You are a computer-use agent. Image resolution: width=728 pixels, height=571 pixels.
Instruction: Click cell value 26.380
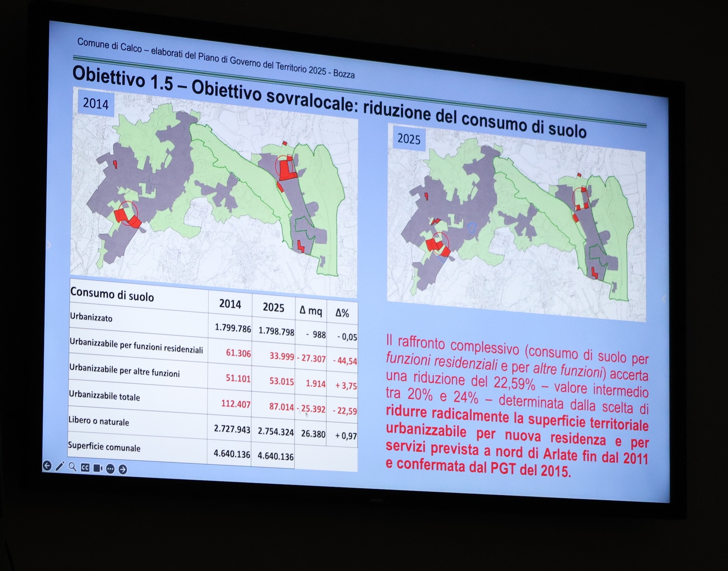pyautogui.click(x=313, y=434)
